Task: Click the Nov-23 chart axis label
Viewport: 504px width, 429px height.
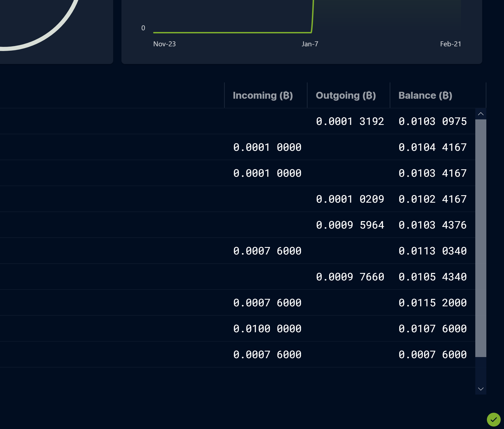Action: [x=165, y=44]
